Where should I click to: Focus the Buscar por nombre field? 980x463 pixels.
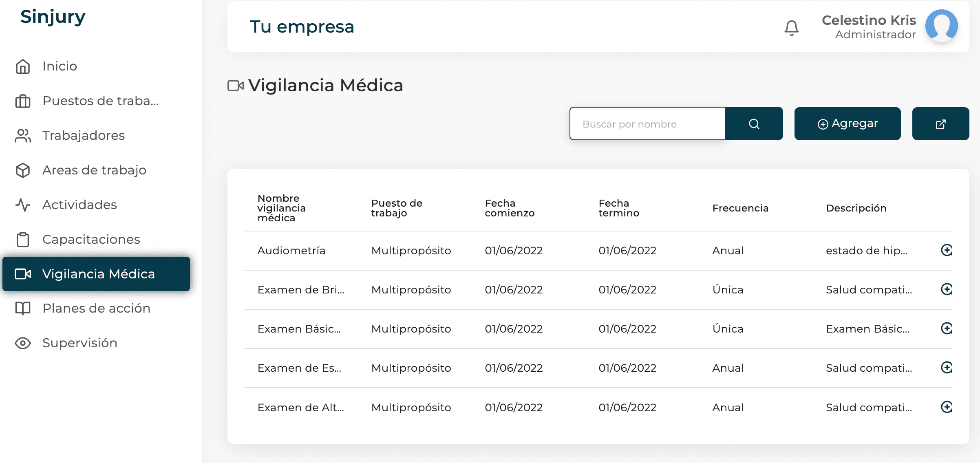point(647,124)
